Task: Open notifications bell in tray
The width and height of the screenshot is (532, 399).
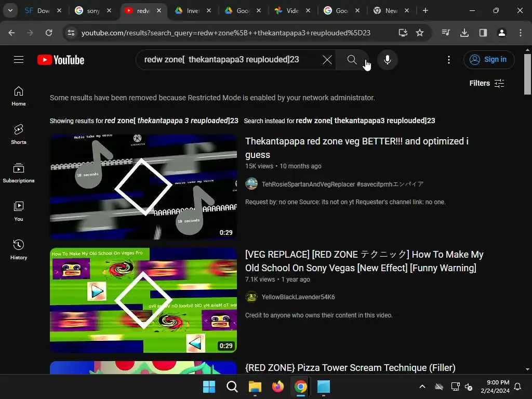Action: click(x=518, y=387)
